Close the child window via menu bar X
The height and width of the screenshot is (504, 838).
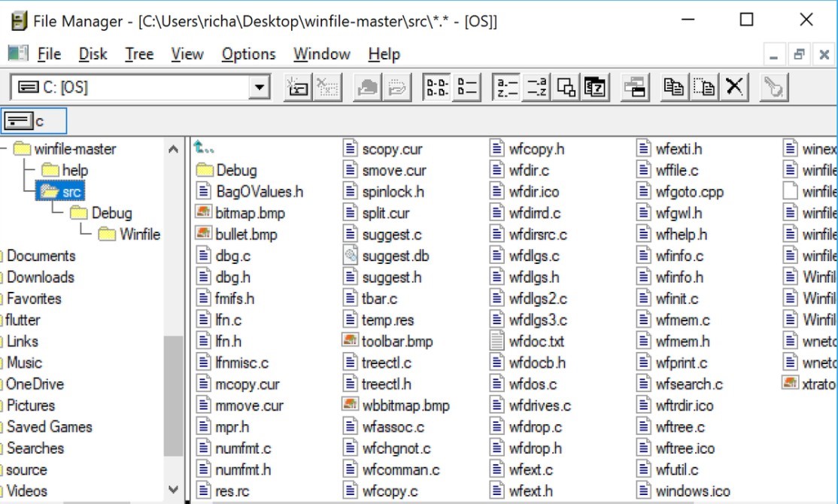click(824, 54)
